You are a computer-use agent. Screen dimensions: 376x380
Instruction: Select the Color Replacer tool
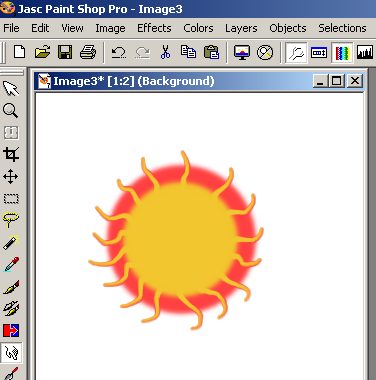tap(11, 331)
